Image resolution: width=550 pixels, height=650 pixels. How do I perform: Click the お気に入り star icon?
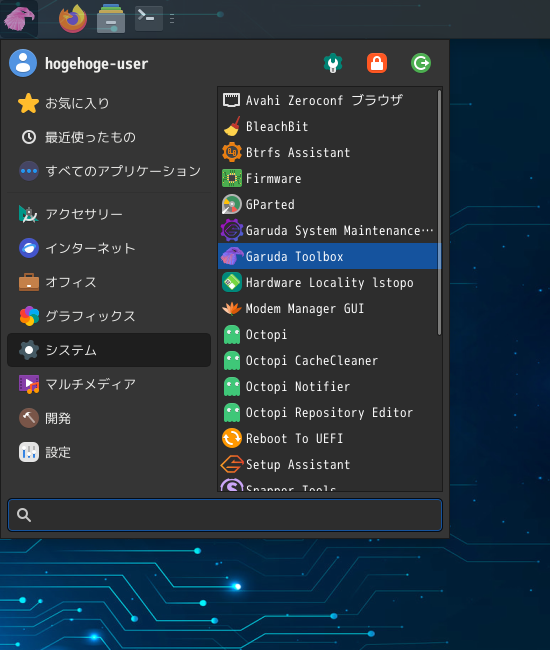28,103
